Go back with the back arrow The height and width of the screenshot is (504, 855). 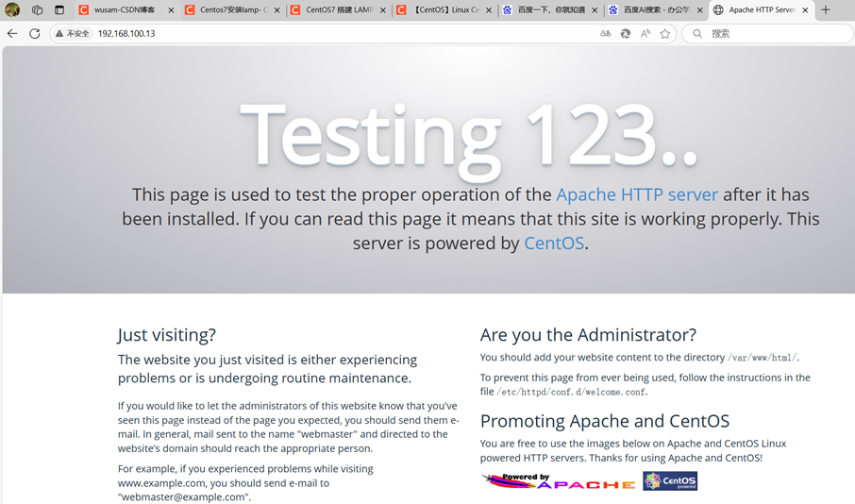(x=12, y=33)
